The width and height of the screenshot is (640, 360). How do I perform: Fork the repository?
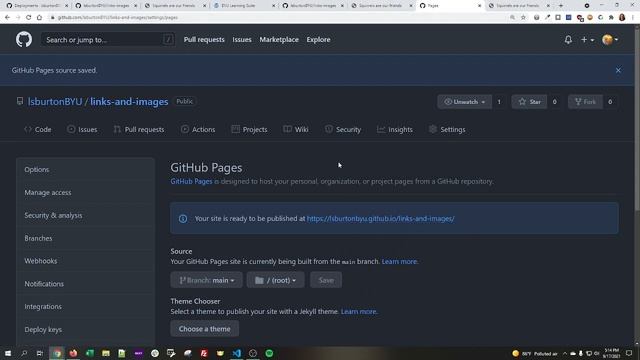coord(585,102)
